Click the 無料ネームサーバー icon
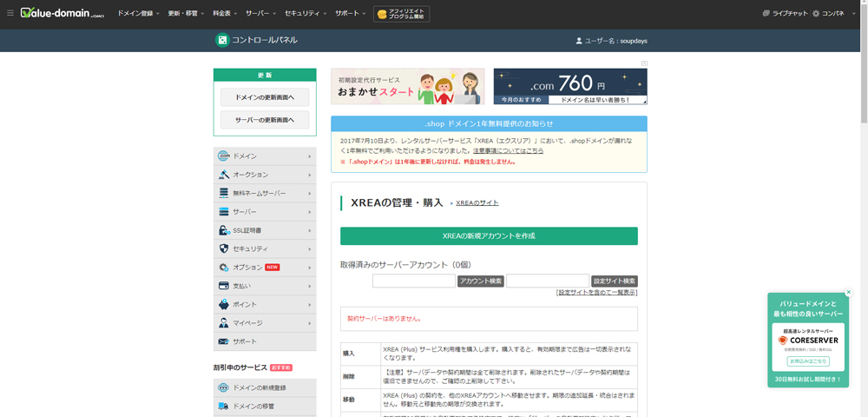Image resolution: width=868 pixels, height=417 pixels. pos(224,193)
